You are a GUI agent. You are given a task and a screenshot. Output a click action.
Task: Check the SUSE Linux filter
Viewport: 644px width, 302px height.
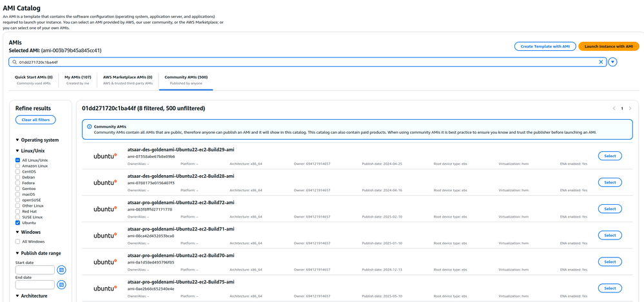(17, 217)
